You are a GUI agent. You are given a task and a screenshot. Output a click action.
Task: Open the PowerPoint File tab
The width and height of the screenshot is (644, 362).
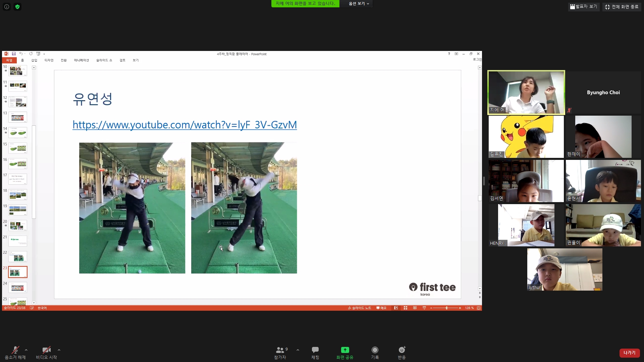point(9,60)
